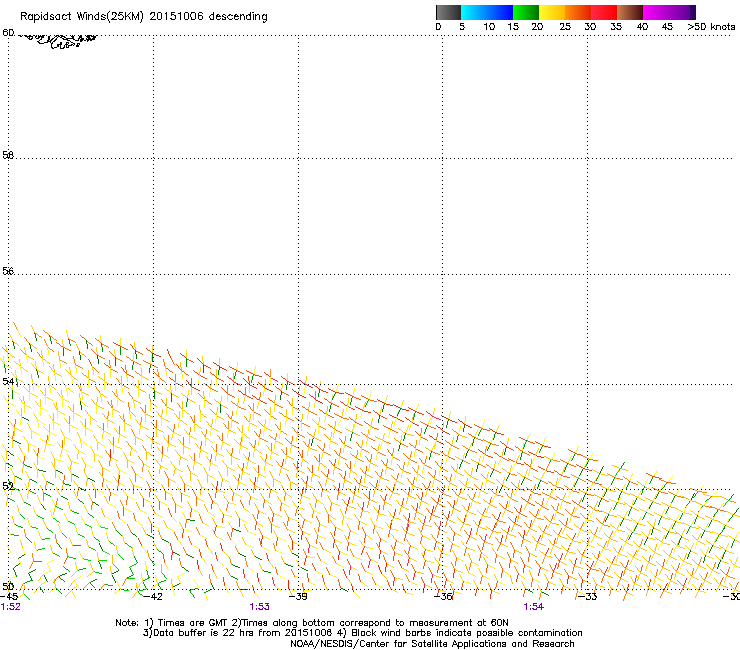The width and height of the screenshot is (740, 650).
Task: Click the cyan-blue 5-15 knots color band
Action: (x=487, y=12)
